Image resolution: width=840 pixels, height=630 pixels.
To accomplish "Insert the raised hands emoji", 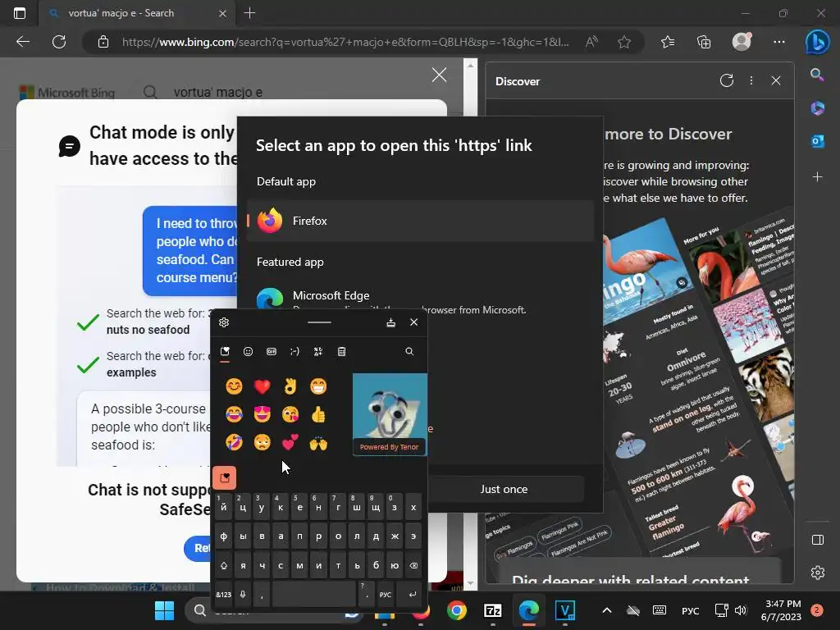I will pos(318,443).
